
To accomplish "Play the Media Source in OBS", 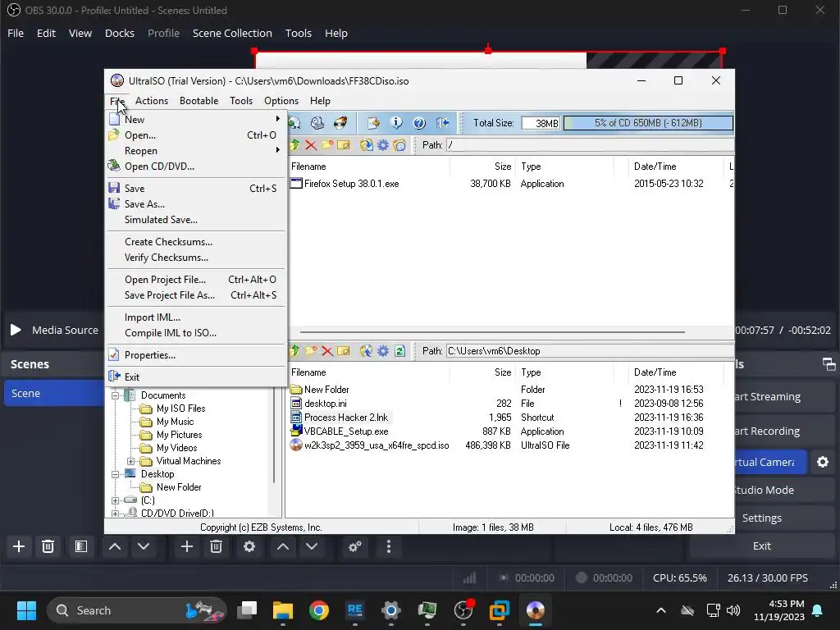I will click(x=16, y=330).
